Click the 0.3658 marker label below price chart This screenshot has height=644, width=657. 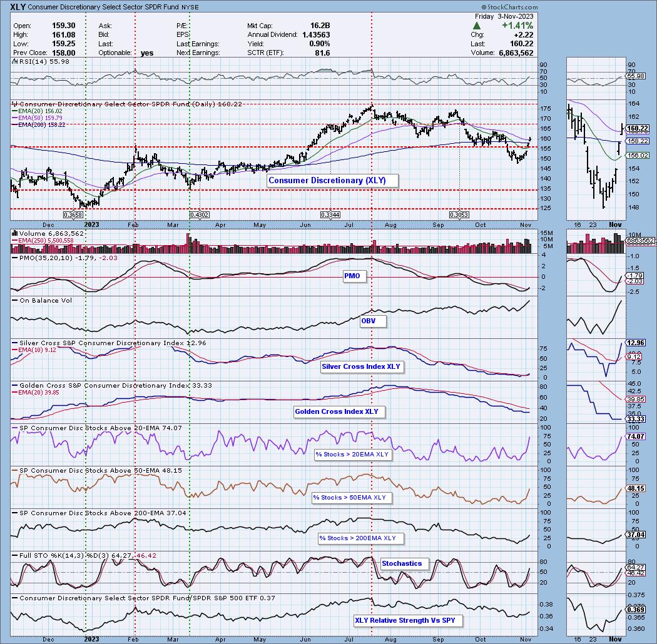[x=73, y=215]
